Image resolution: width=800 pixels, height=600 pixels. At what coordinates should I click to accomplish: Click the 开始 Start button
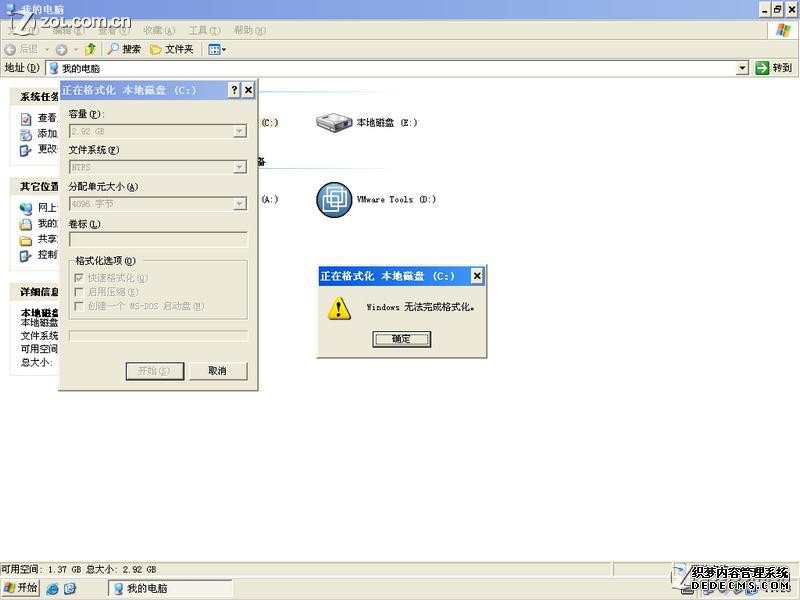(x=20, y=588)
